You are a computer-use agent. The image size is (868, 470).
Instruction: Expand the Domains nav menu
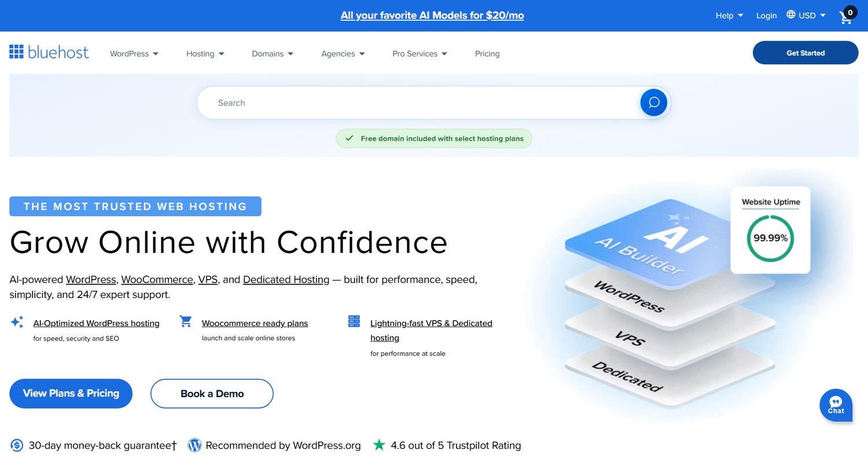pyautogui.click(x=273, y=53)
